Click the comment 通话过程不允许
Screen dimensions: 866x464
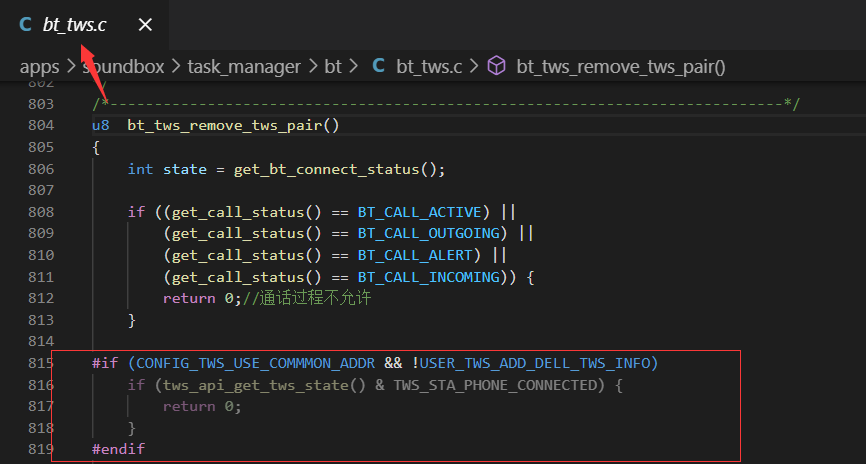tap(307, 298)
